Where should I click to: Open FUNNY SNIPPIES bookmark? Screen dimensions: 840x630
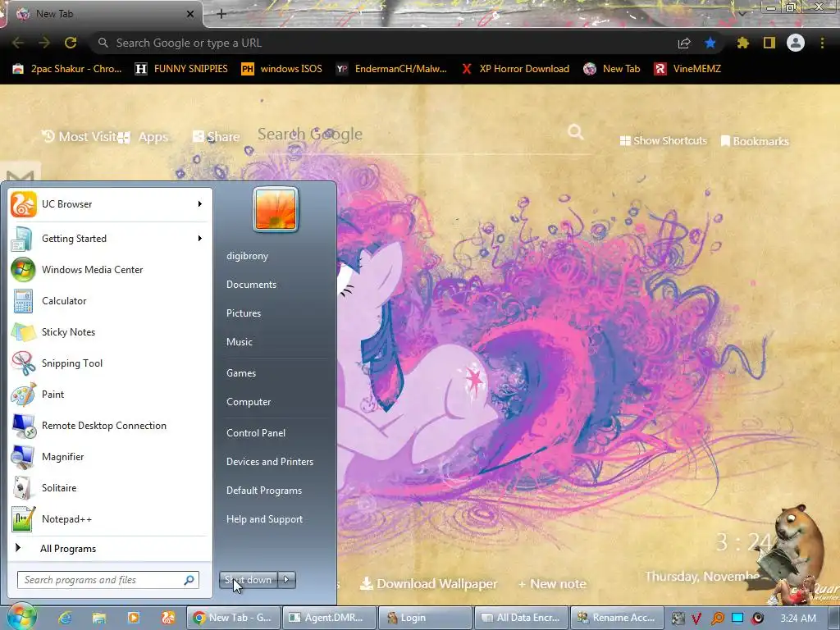coord(181,69)
